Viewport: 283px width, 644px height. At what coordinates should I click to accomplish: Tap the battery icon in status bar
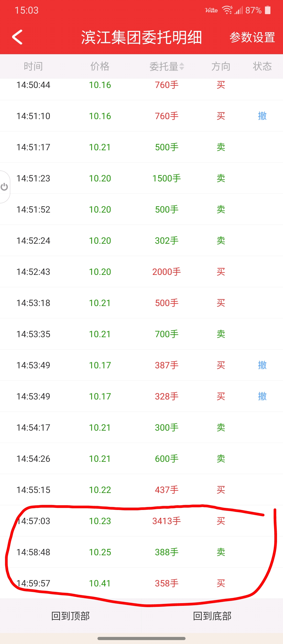(268, 10)
